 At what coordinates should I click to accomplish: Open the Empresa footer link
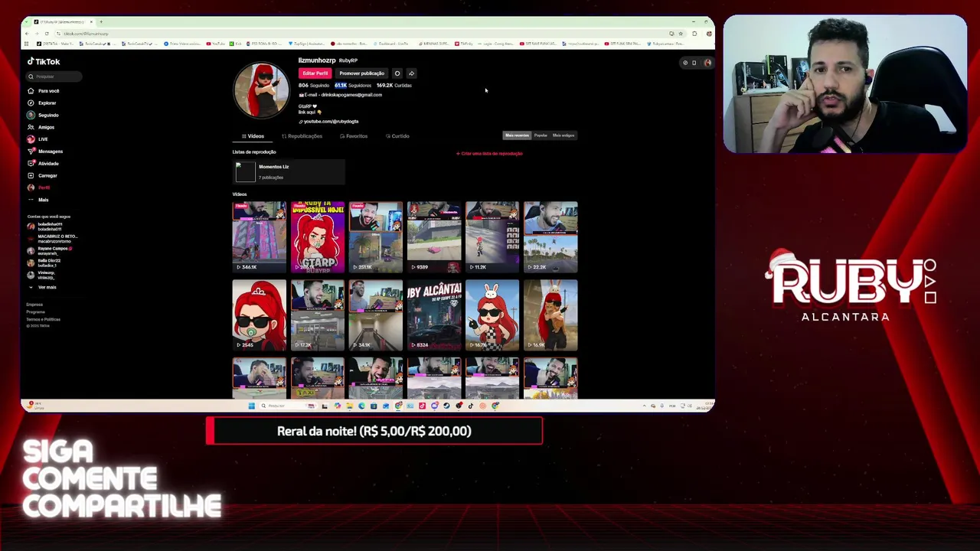click(34, 305)
